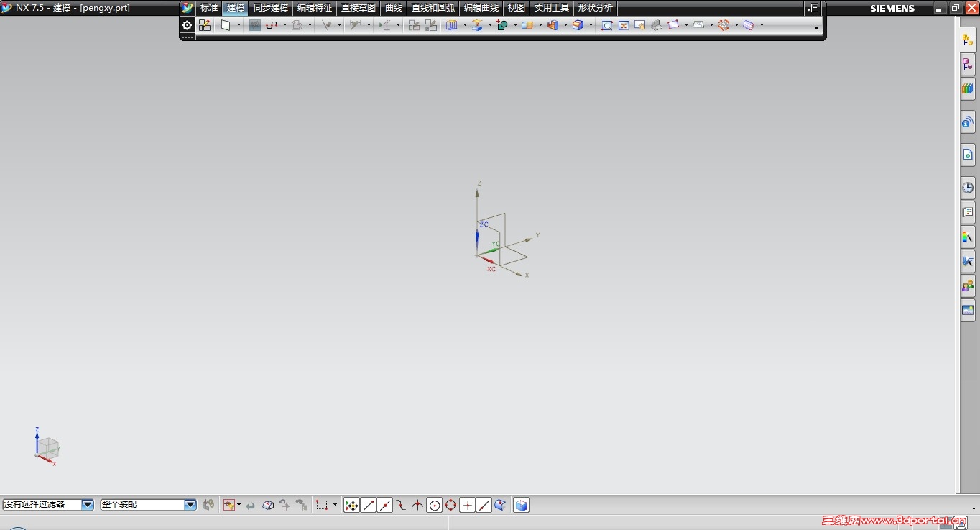The height and width of the screenshot is (530, 980).
Task: Toggle Existing Point plus-sign snap option
Action: [468, 505]
